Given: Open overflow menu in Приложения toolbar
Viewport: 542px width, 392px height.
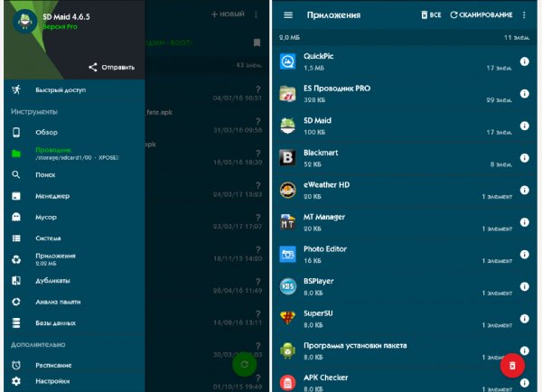Looking at the screenshot, I should [x=524, y=14].
